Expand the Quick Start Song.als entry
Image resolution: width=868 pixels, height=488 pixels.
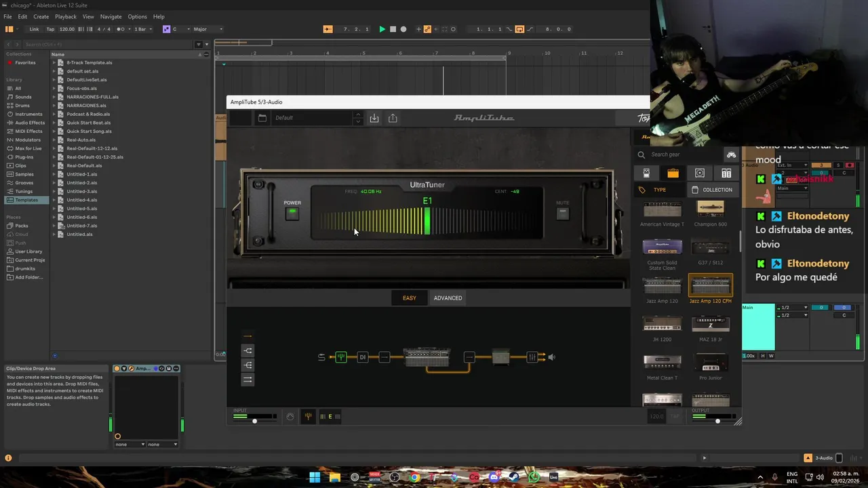coord(54,131)
